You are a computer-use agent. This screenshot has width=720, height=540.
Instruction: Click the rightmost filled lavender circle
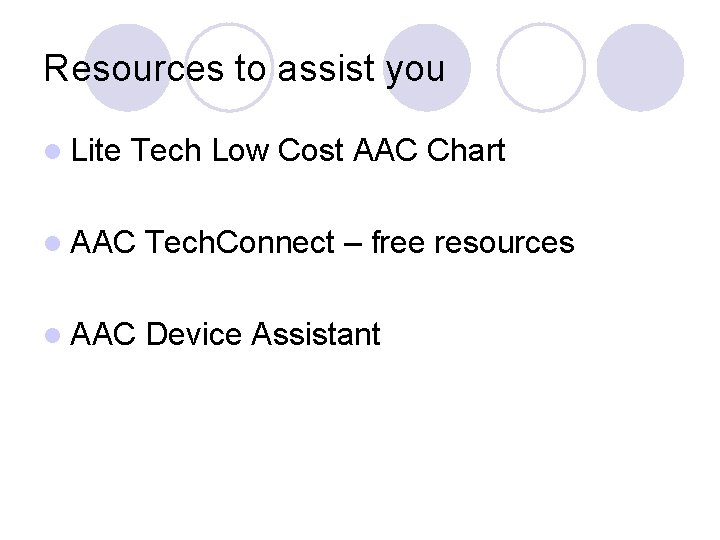(x=640, y=67)
